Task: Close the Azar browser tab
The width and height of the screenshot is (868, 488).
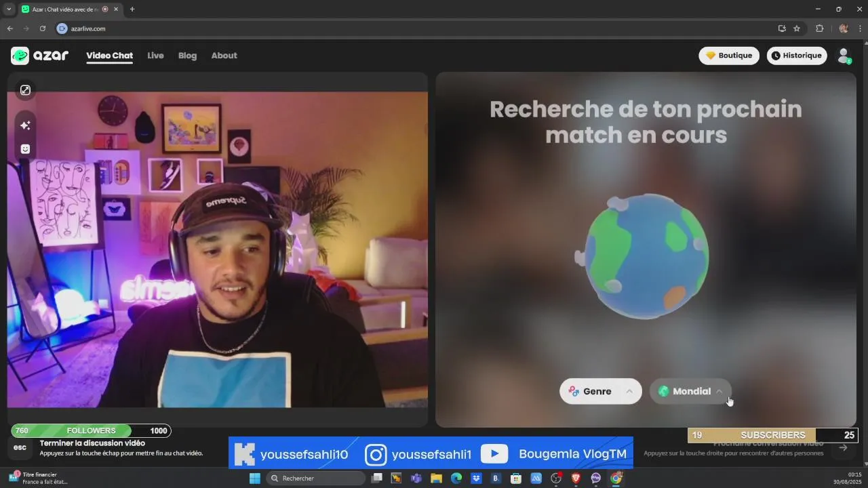Action: coord(117,9)
